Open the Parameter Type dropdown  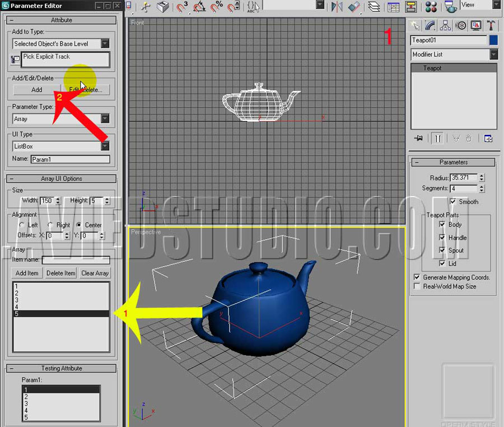coord(105,119)
